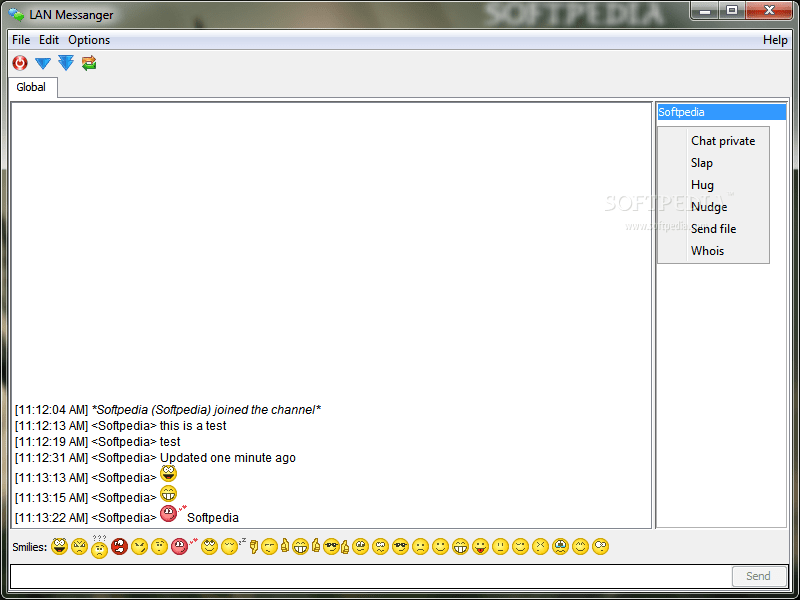Open the Help menu

pyautogui.click(x=775, y=40)
